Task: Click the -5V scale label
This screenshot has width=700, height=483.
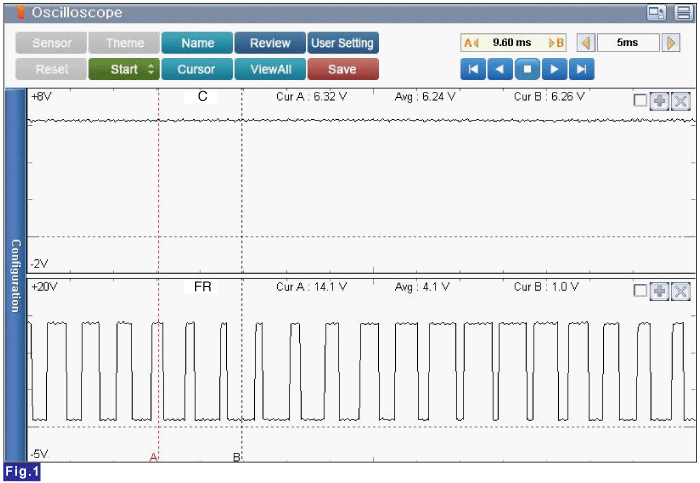Action: [x=39, y=454]
